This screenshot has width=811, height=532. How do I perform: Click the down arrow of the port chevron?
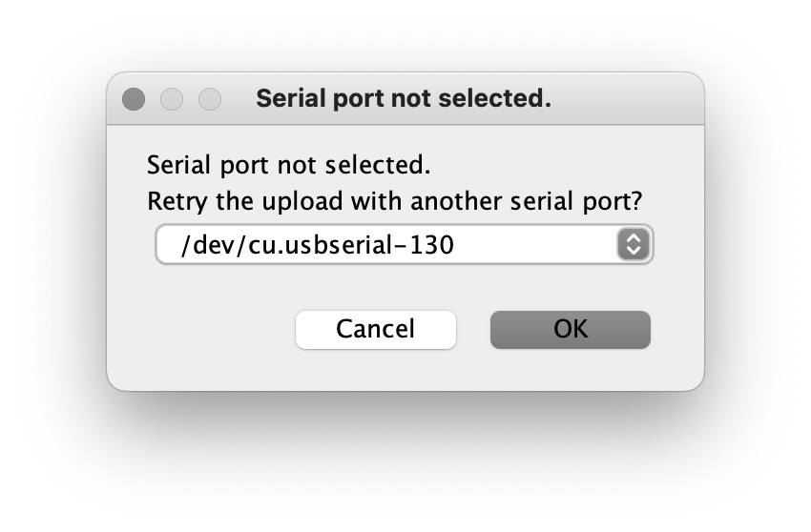click(x=634, y=250)
